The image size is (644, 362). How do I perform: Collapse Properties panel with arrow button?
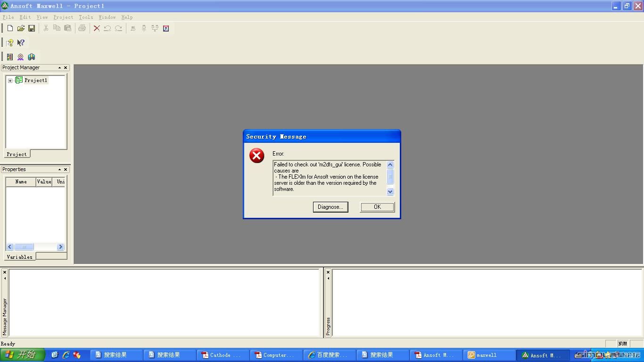tap(59, 169)
